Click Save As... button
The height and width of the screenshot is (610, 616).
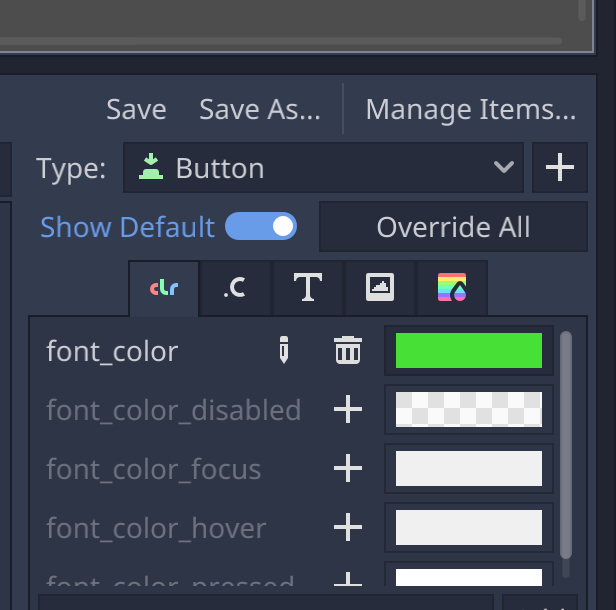pyautogui.click(x=260, y=109)
